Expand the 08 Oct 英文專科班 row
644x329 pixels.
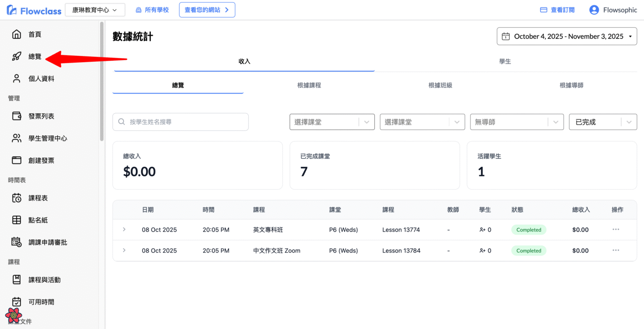coord(124,230)
